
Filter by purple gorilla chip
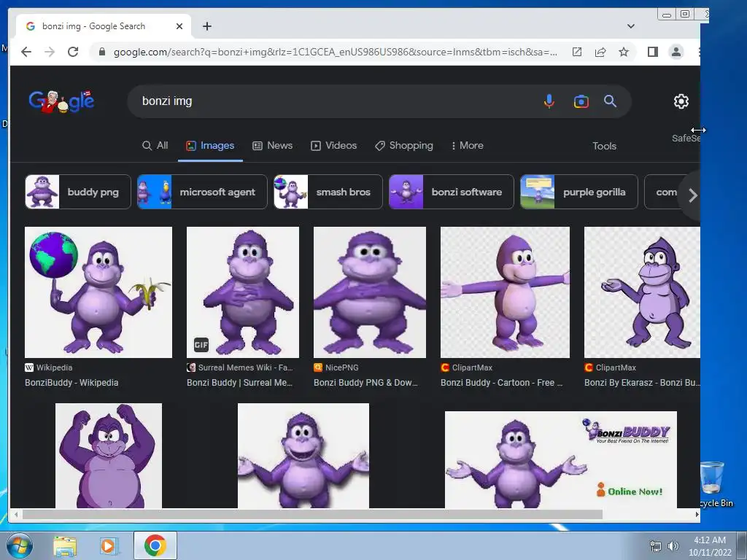click(x=578, y=192)
